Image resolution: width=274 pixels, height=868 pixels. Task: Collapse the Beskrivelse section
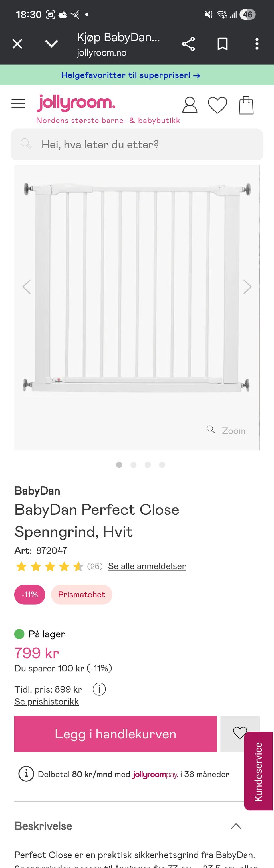click(236, 826)
